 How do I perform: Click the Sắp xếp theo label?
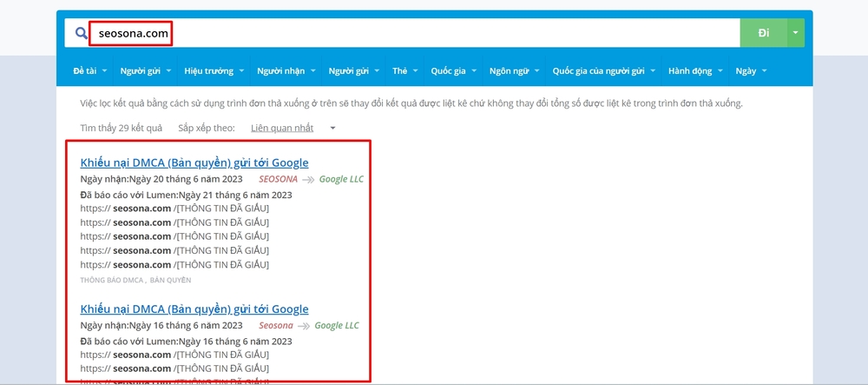pos(207,128)
